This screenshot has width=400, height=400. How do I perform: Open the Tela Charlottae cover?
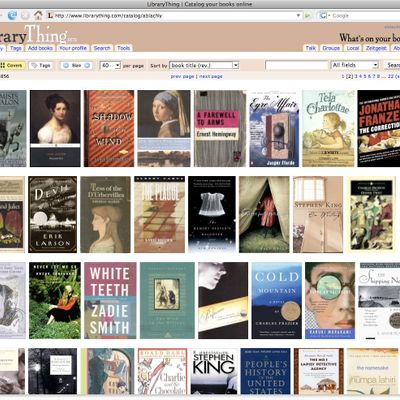[329, 128]
